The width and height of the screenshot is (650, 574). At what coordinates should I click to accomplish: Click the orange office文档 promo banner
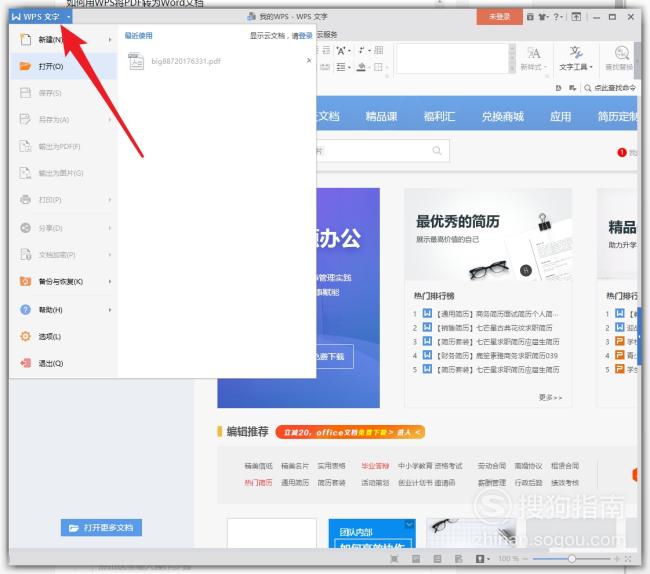pos(350,432)
